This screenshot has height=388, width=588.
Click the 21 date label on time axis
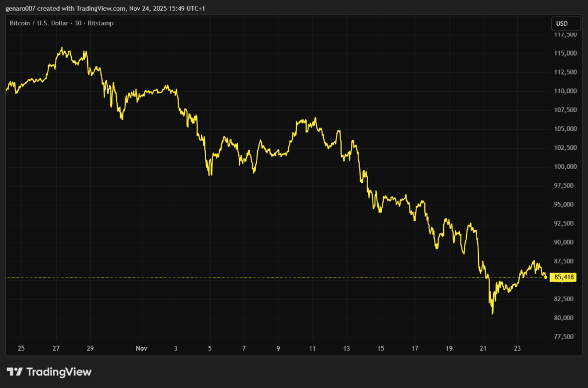click(x=483, y=348)
